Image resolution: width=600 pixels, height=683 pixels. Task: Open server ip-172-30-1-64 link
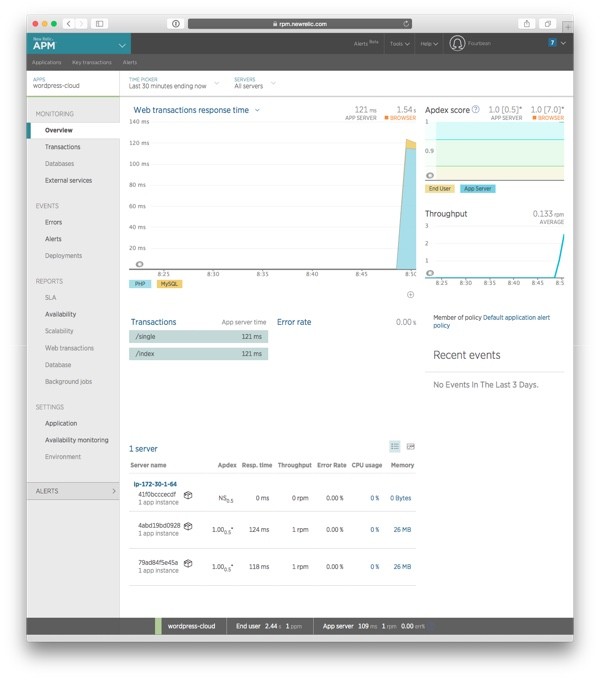pyautogui.click(x=155, y=484)
